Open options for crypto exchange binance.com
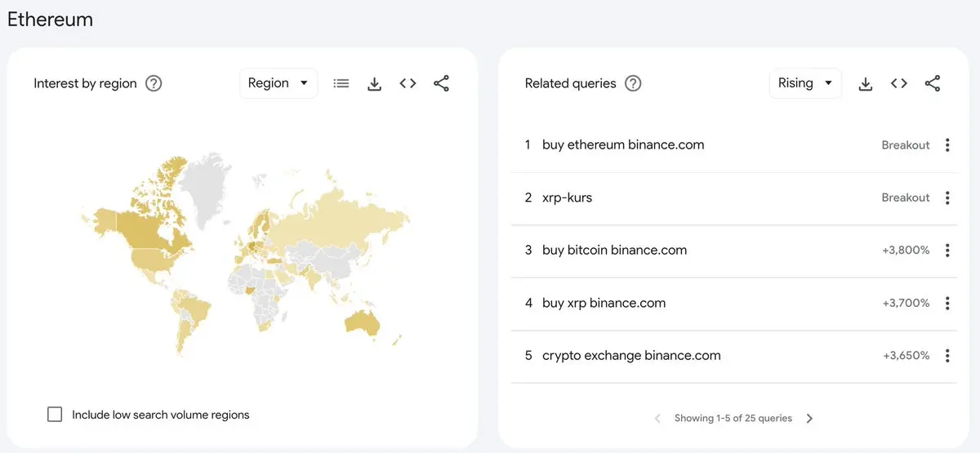The width and height of the screenshot is (980, 453). [947, 356]
